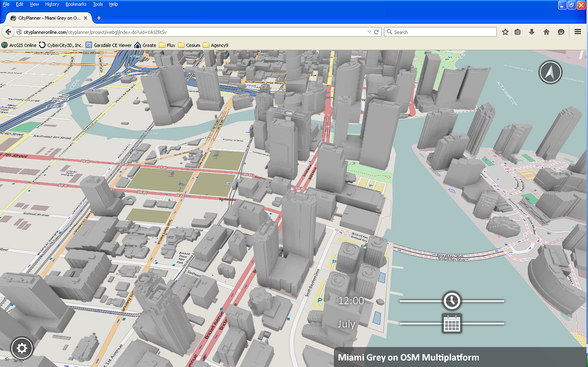
Task: Click the back navigation button
Action: point(8,31)
